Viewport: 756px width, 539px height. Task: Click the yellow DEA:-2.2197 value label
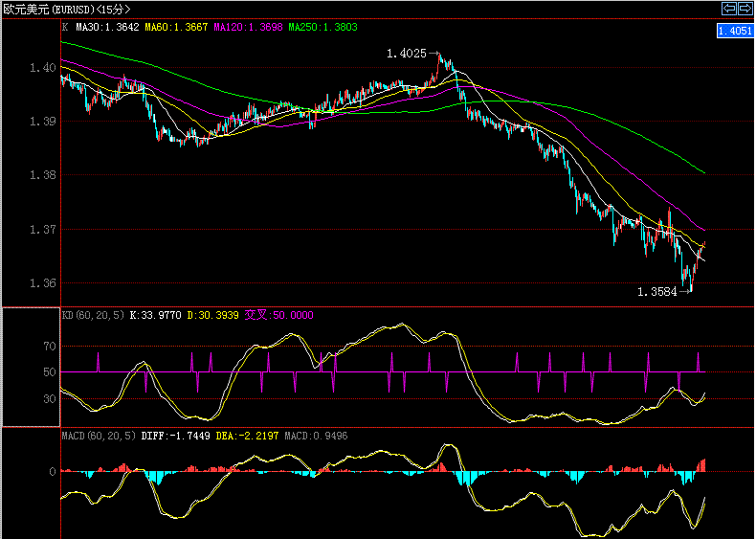pyautogui.click(x=247, y=436)
